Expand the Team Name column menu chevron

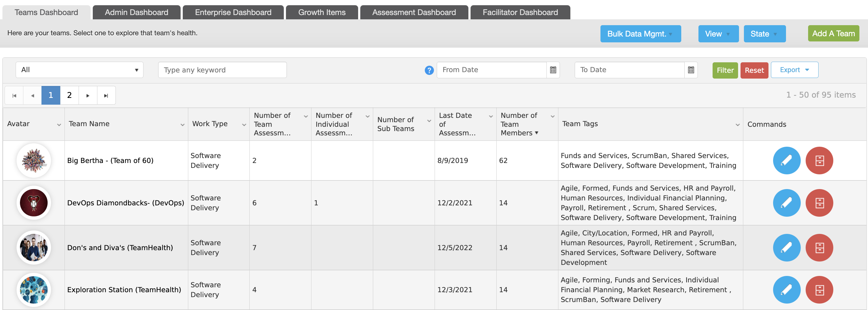point(182,125)
